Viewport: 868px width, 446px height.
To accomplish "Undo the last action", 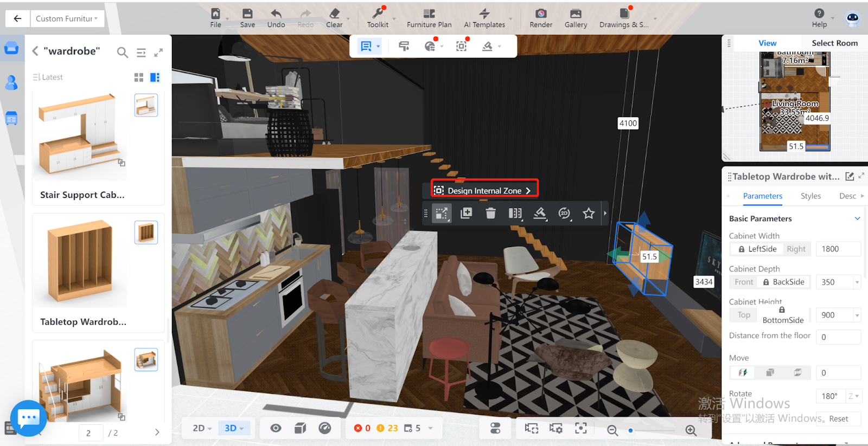I will pyautogui.click(x=276, y=18).
